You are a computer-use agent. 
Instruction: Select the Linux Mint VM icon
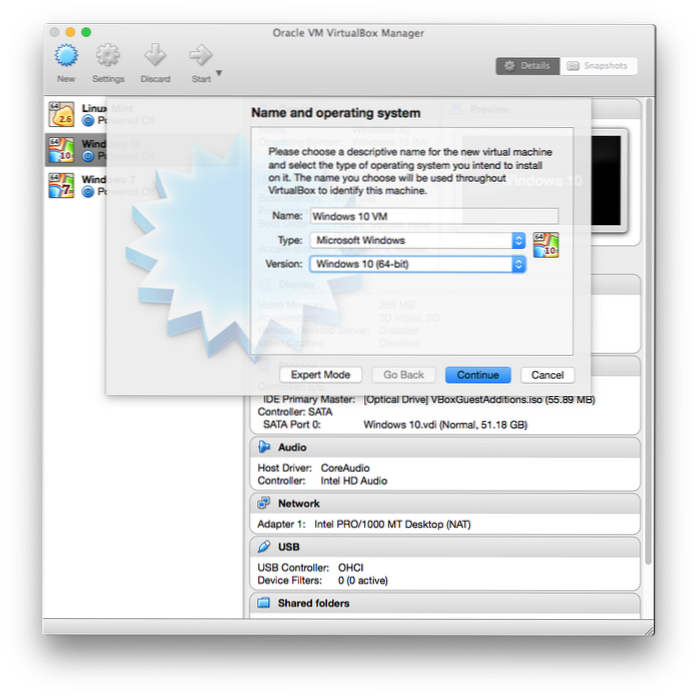pos(61,115)
